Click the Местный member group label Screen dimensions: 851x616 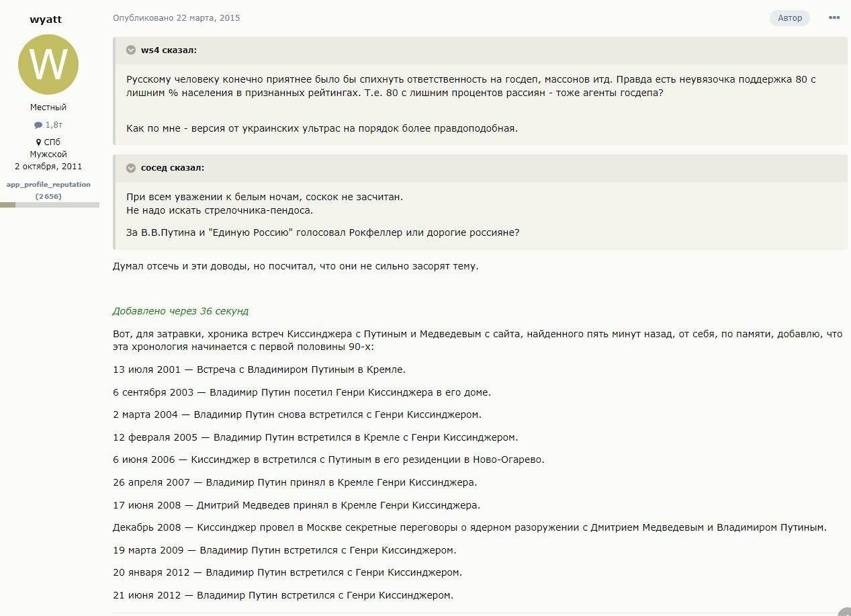[48, 107]
